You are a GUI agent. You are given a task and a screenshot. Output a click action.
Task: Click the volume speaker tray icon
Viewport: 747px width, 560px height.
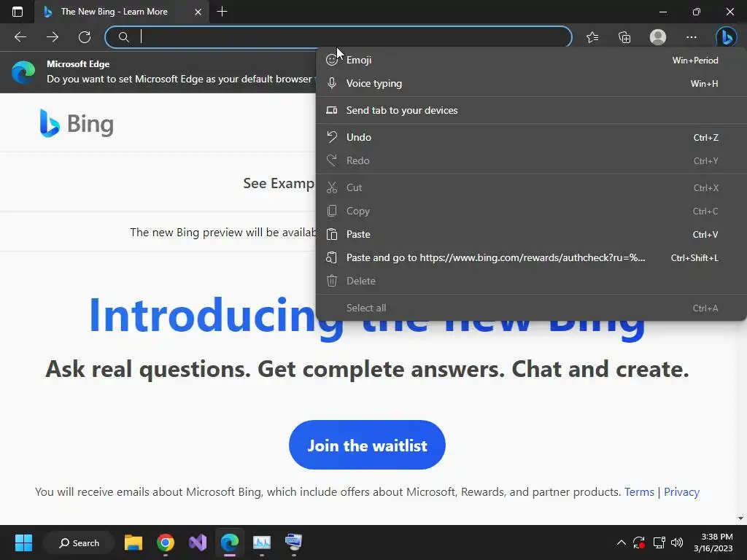pyautogui.click(x=677, y=542)
